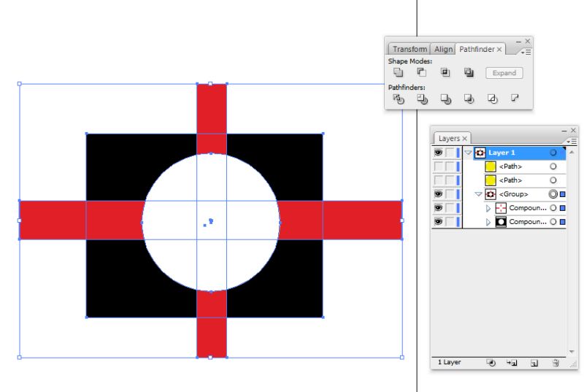
Task: Apply the Minus Back pathfinder
Action: pyautogui.click(x=515, y=99)
